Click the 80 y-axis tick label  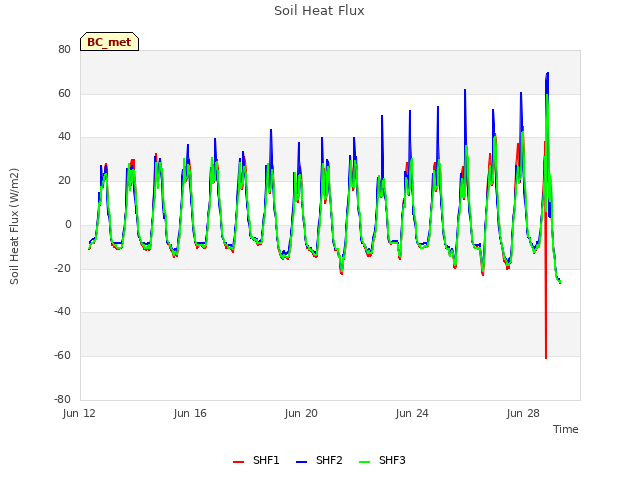[64, 49]
